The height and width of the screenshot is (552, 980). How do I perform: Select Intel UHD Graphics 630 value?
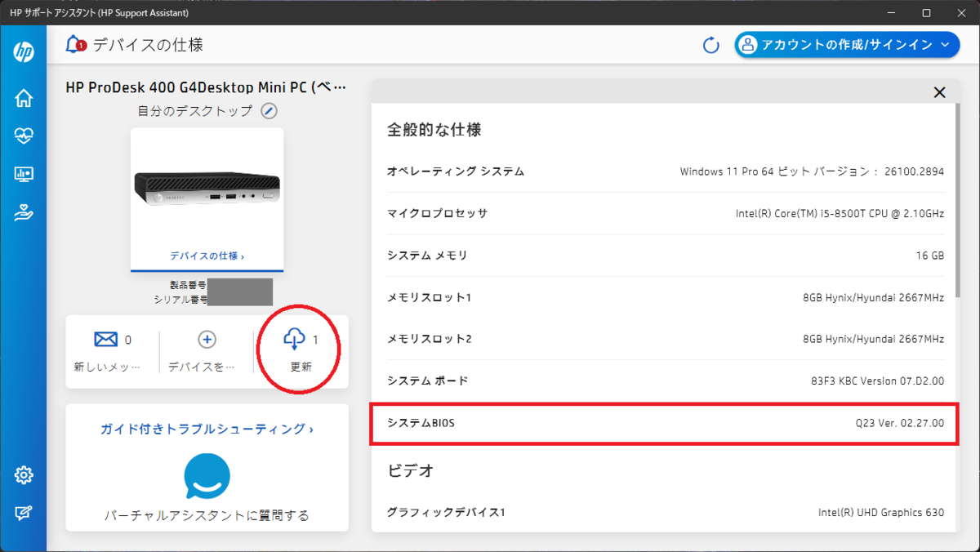[881, 512]
